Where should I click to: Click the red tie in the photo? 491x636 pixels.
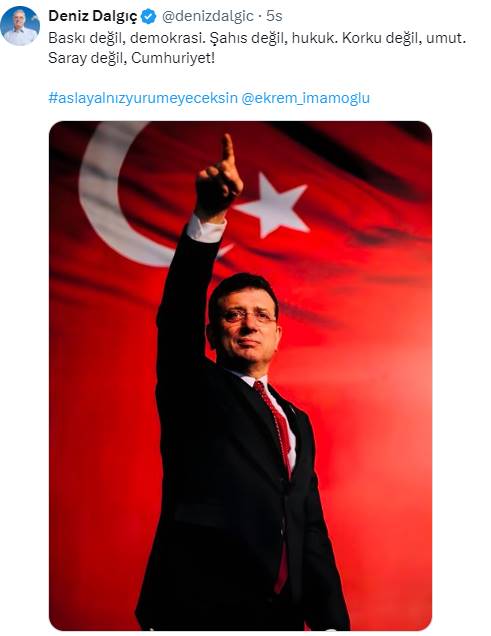click(x=280, y=466)
